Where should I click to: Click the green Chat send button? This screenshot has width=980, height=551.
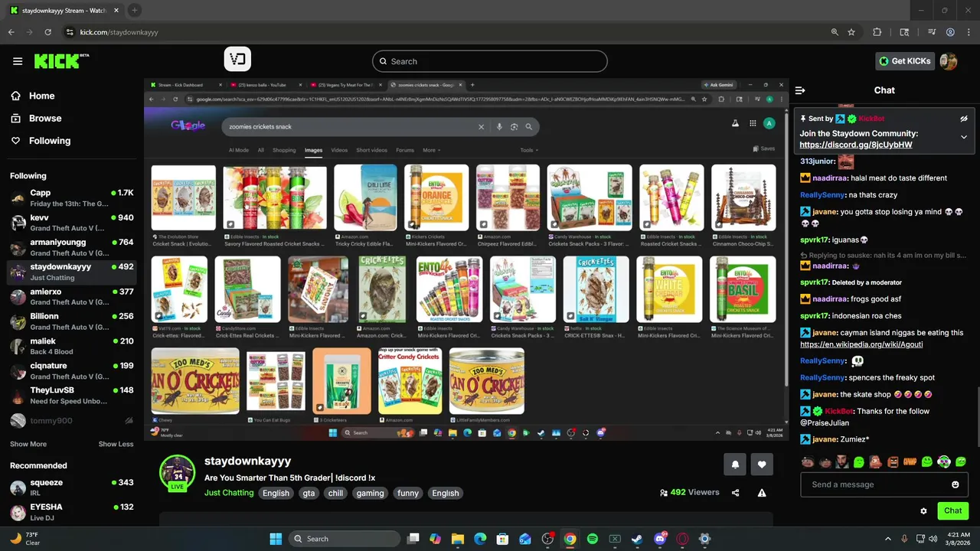tap(952, 510)
